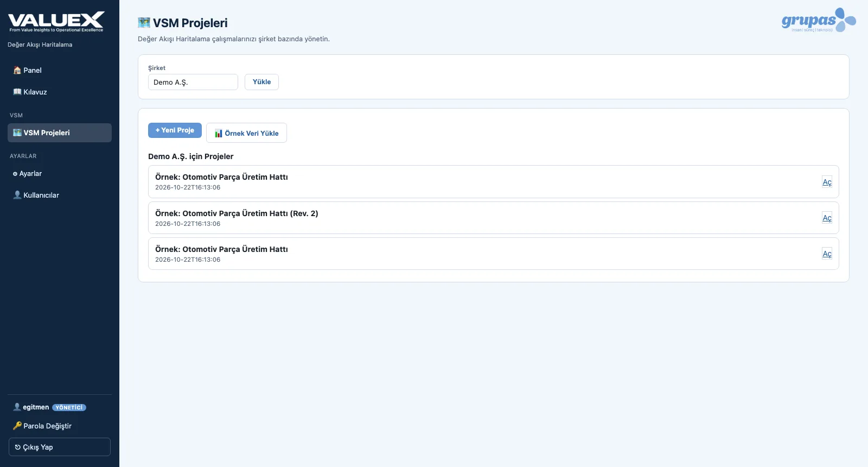
Task: Click the grupas logo in the header
Action: tap(819, 20)
